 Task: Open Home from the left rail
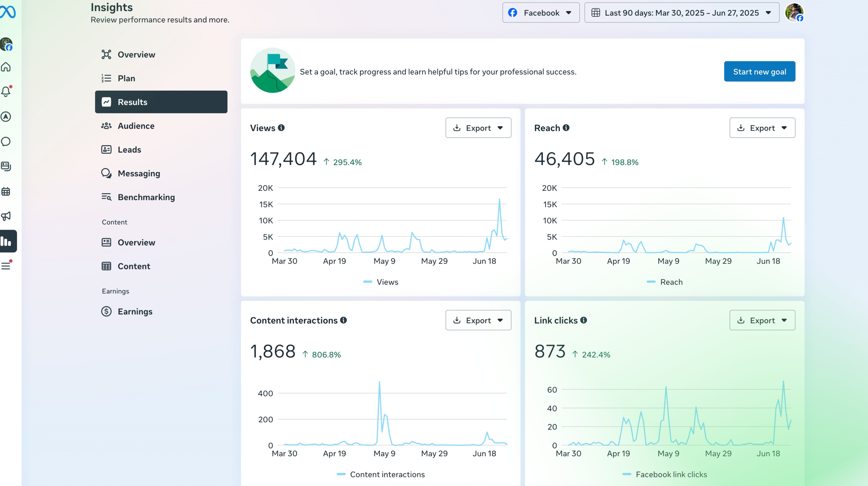click(x=6, y=67)
